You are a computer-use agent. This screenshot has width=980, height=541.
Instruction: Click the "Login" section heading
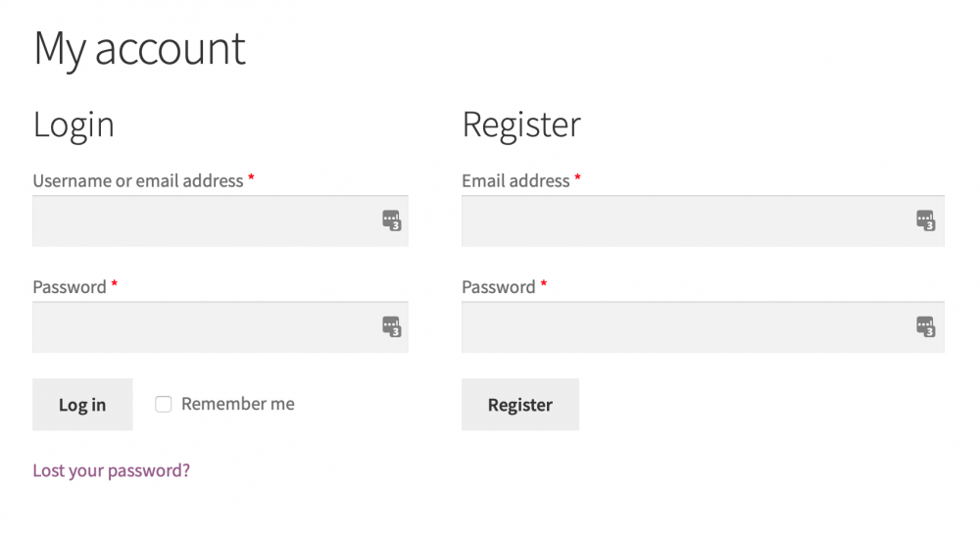pos(73,124)
